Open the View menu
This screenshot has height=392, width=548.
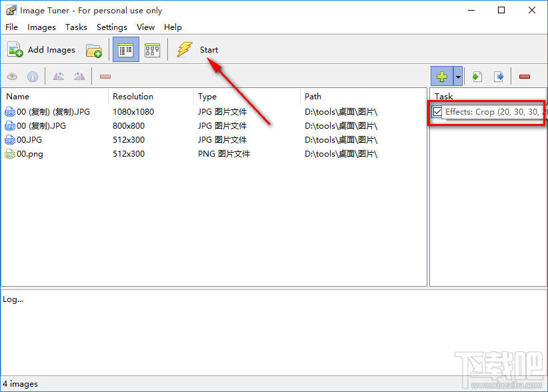[145, 27]
